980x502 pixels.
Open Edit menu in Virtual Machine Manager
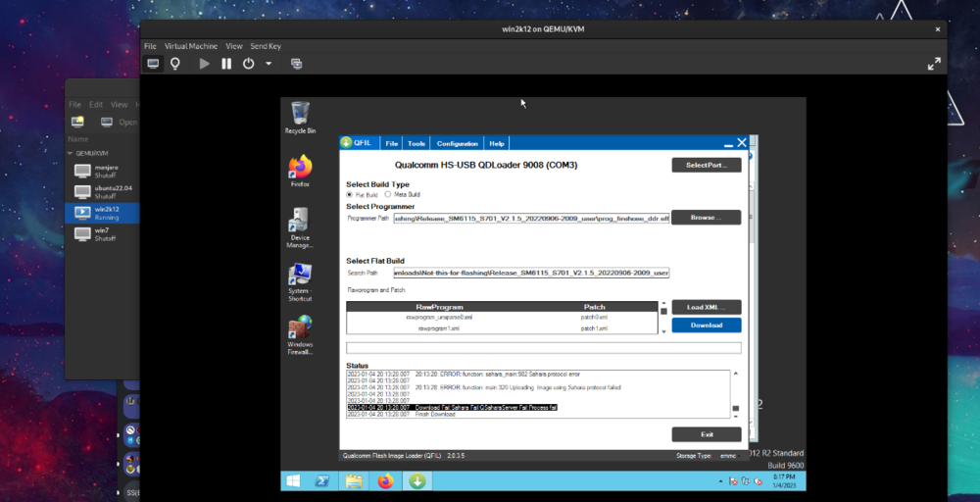pos(96,104)
